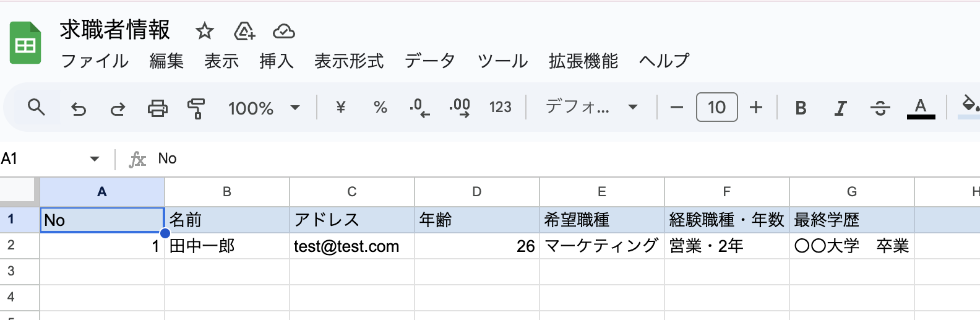Open the 100% zoom dropdown
Screen dimensions: 980x320
point(264,108)
